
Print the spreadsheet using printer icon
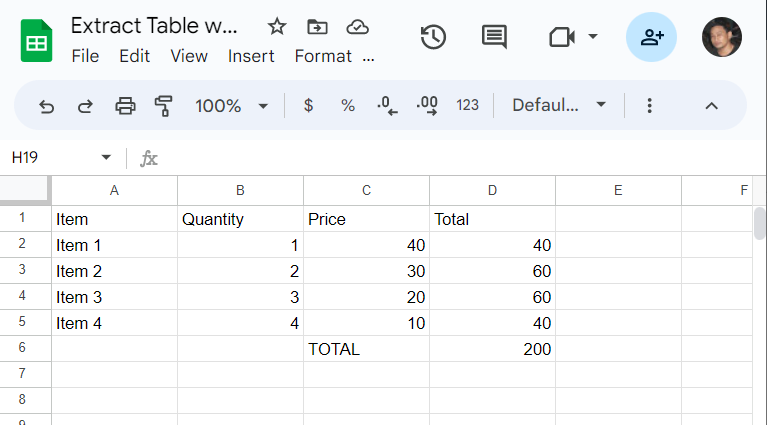125,106
